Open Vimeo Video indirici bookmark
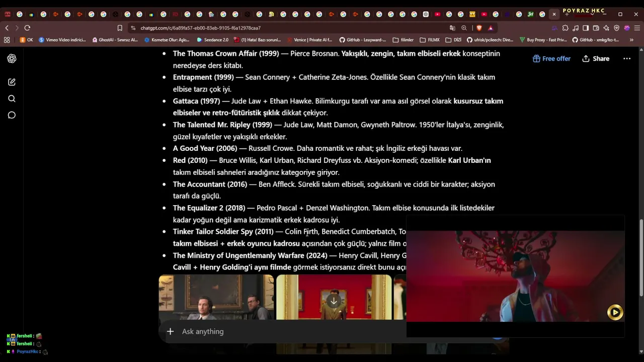Screen dimensions: 644x362 coord(62,40)
